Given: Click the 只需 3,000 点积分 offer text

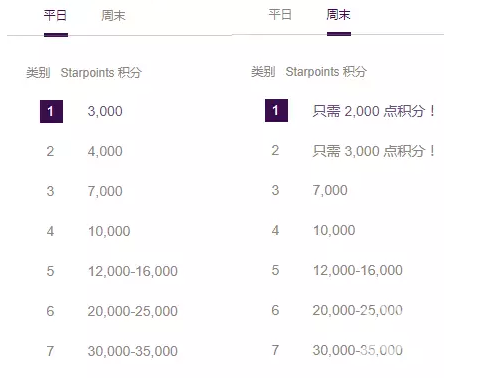Looking at the screenshot, I should click(374, 151).
